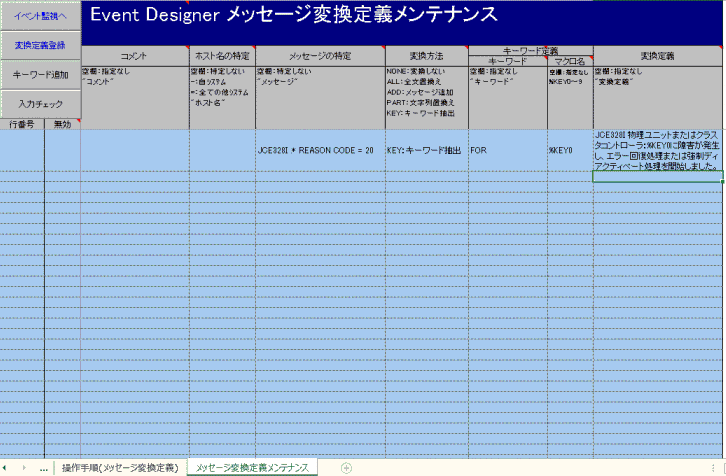The width and height of the screenshot is (726, 476).
Task: Select the host name options description cell
Action: tap(222, 98)
